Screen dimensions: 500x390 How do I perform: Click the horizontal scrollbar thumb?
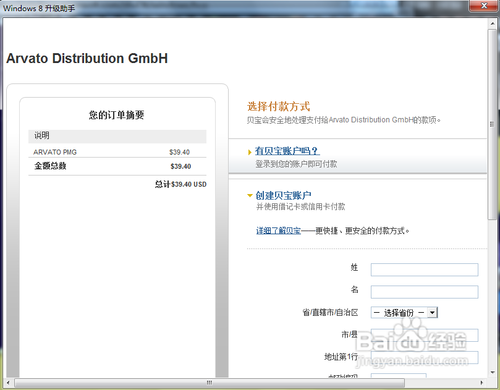pos(209,383)
